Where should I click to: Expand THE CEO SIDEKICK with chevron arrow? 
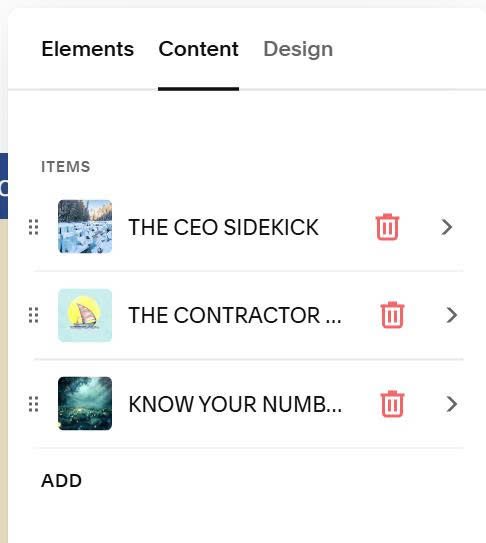click(447, 227)
